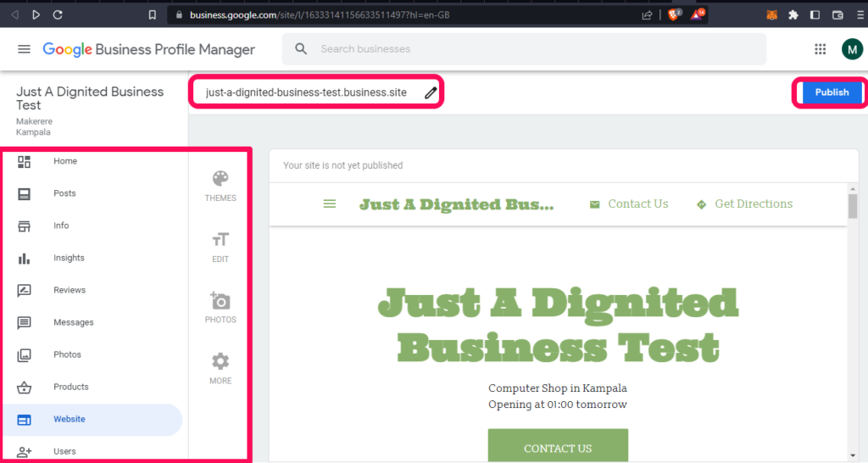Screen dimensions: 868x463
Task: Open the preview site hamburger menu
Action: 330,204
